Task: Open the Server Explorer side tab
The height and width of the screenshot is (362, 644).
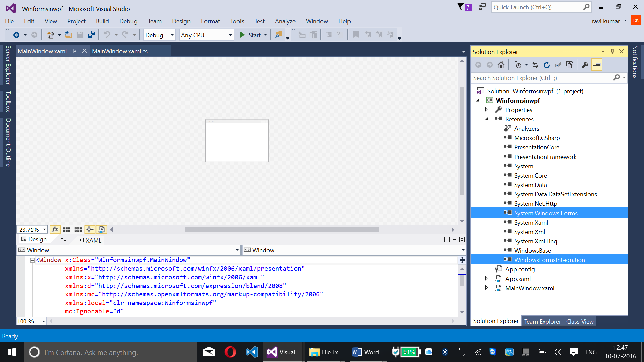Action: click(8, 65)
